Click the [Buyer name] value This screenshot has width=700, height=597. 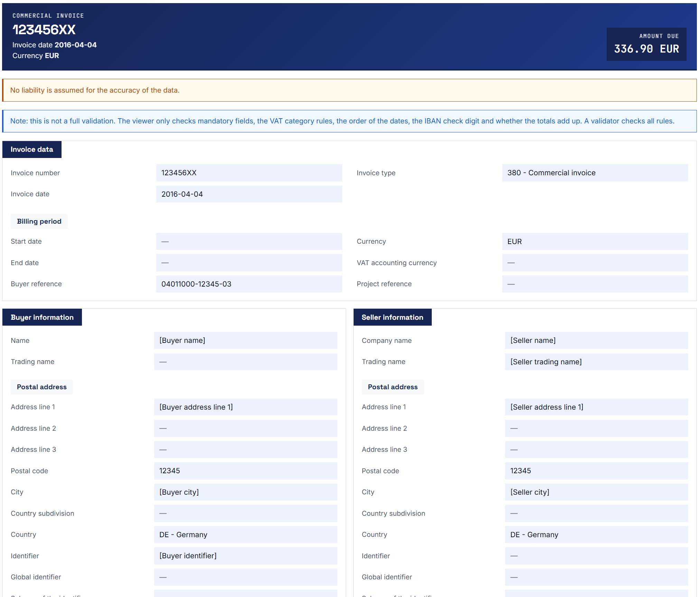(245, 341)
